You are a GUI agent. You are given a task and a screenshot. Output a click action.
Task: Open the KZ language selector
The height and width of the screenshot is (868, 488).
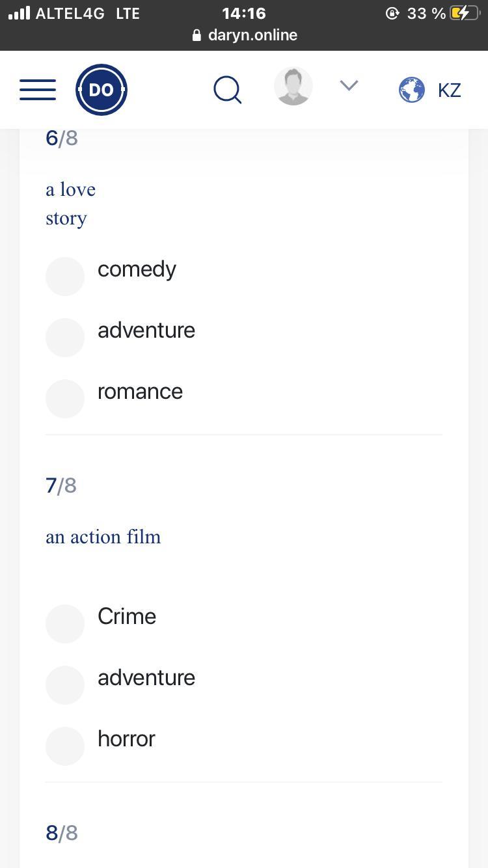click(x=450, y=90)
